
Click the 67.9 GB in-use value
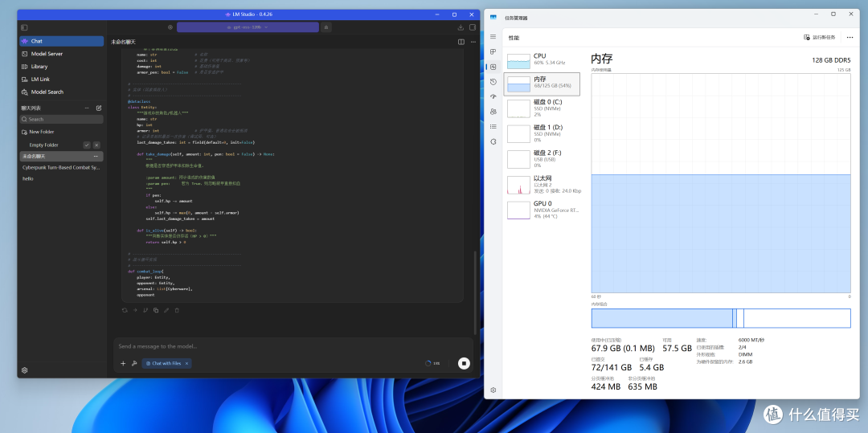623,349
